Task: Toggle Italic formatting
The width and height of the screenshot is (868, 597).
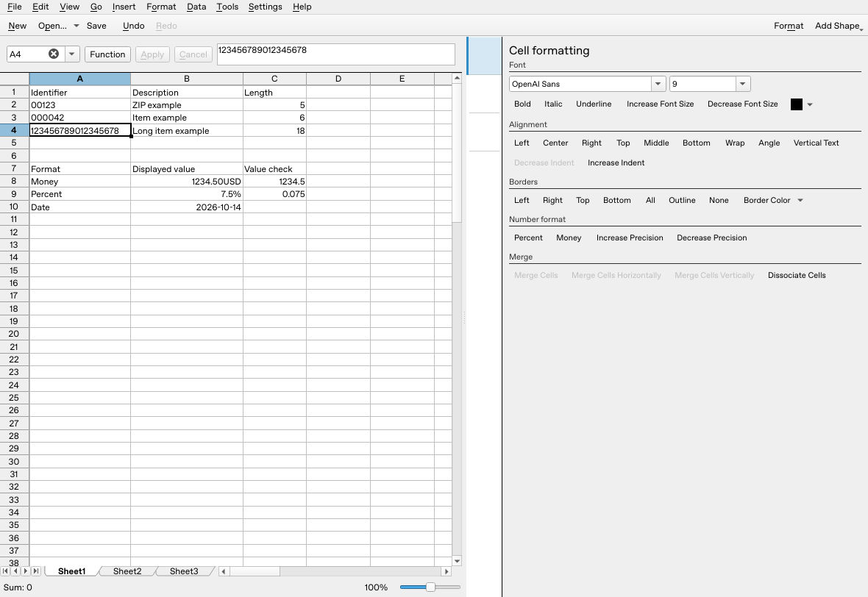Action: coord(553,104)
